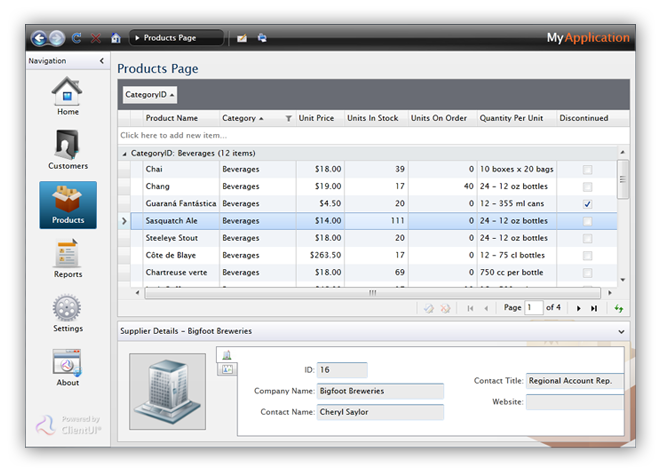Viewport: 658px width, 469px height.
Task: Go back with the blue back arrow
Action: (39, 38)
